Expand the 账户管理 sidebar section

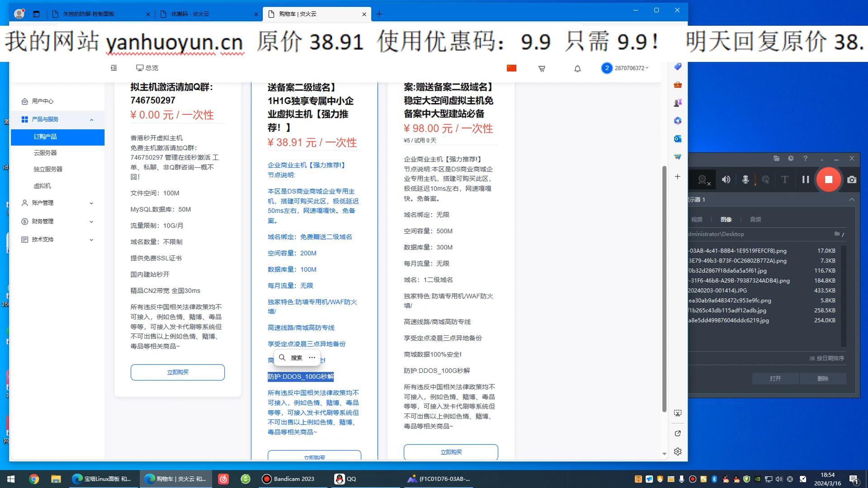click(57, 203)
